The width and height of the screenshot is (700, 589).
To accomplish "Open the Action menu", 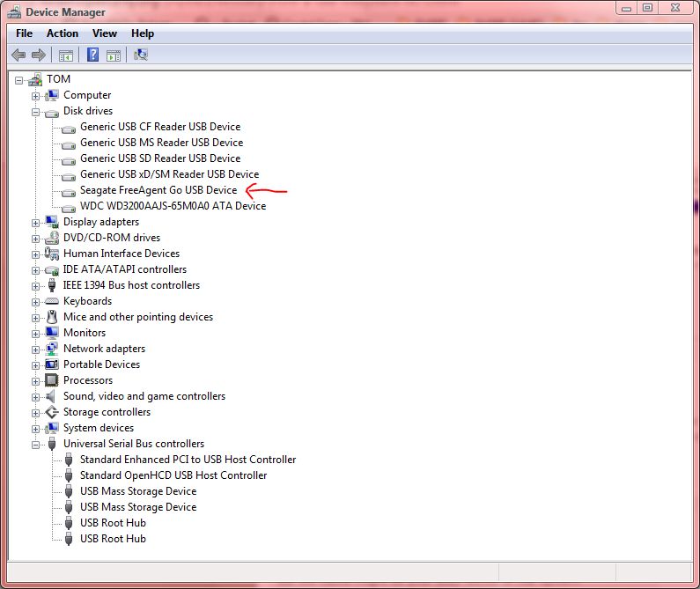I will 63,33.
